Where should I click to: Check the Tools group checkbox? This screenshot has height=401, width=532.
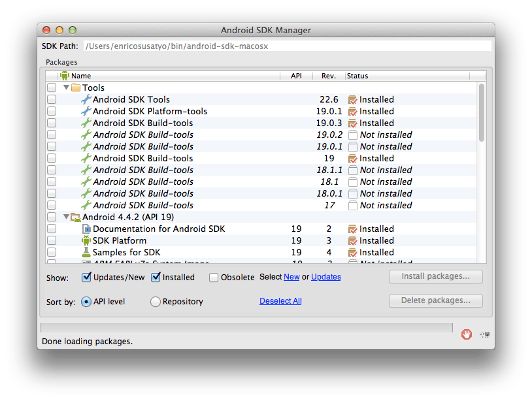click(52, 88)
